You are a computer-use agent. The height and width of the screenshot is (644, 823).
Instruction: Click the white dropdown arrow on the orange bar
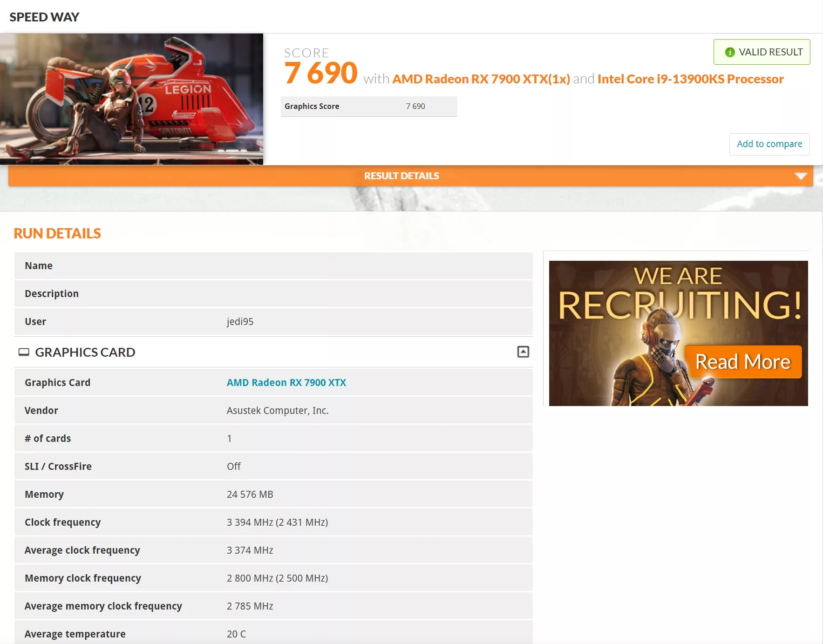click(801, 176)
